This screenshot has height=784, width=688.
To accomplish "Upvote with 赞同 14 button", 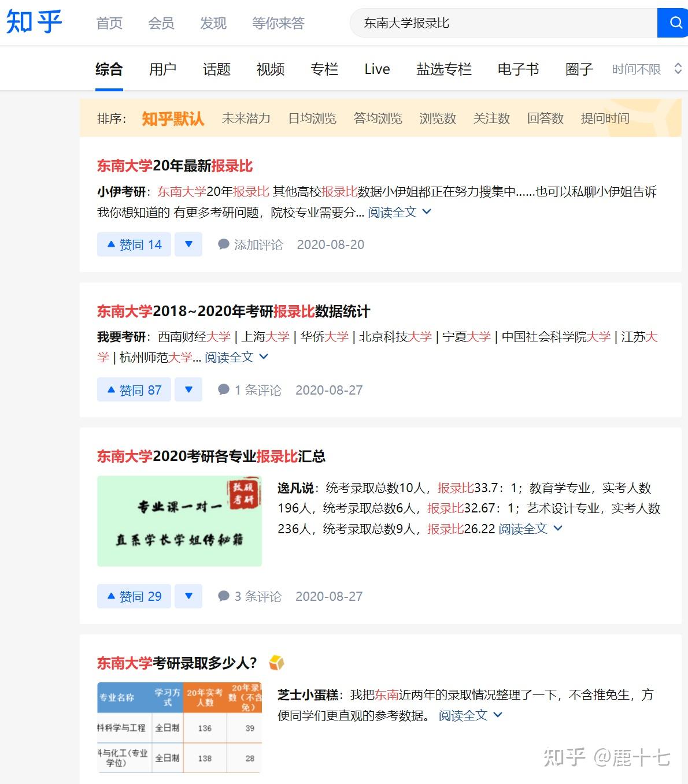I will (134, 244).
